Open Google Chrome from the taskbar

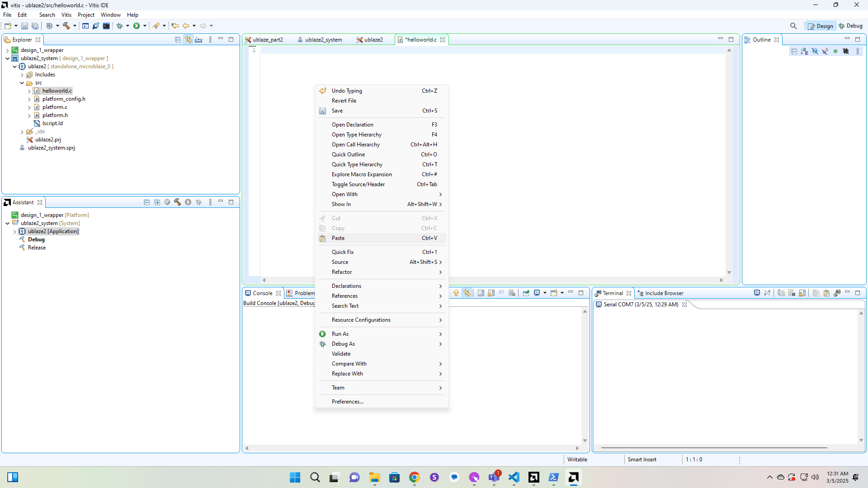(414, 477)
